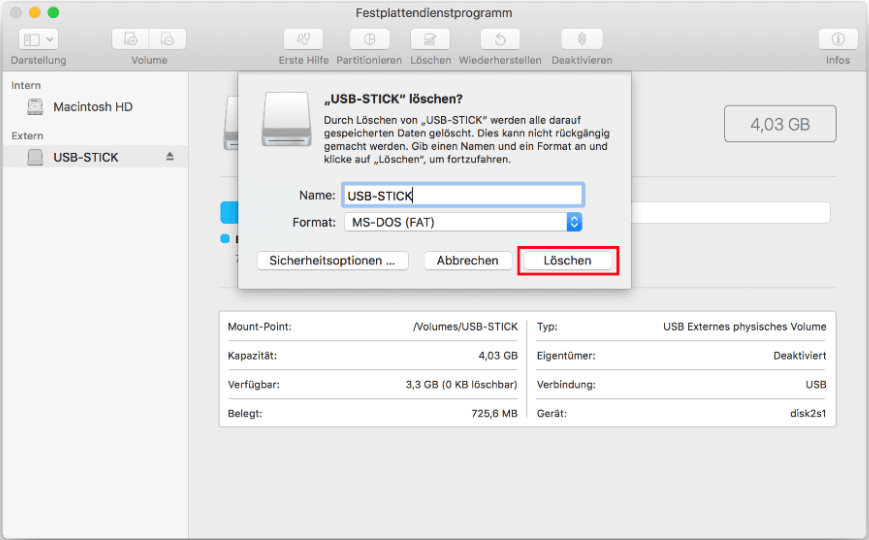Viewport: 869px width, 540px height.
Task: Click the Name text field
Action: [463, 195]
